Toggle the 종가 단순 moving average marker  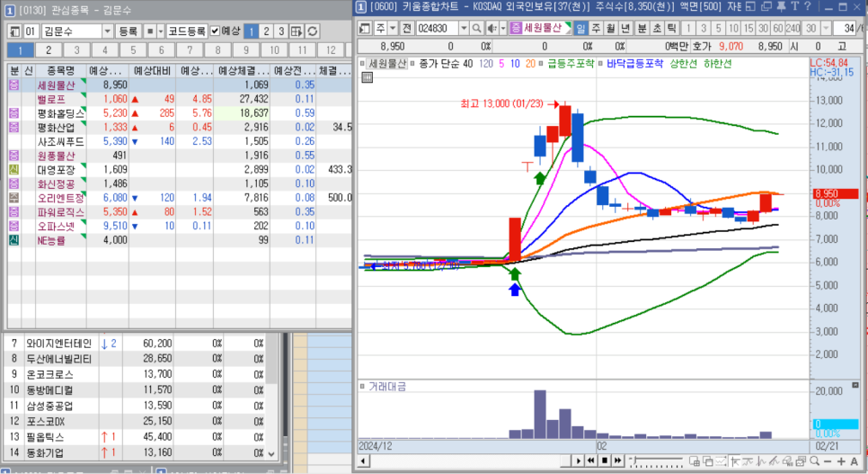pos(412,64)
